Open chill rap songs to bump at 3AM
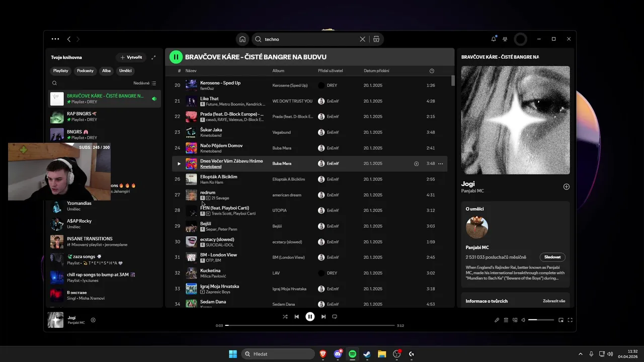The image size is (644, 362). pyautogui.click(x=105, y=278)
